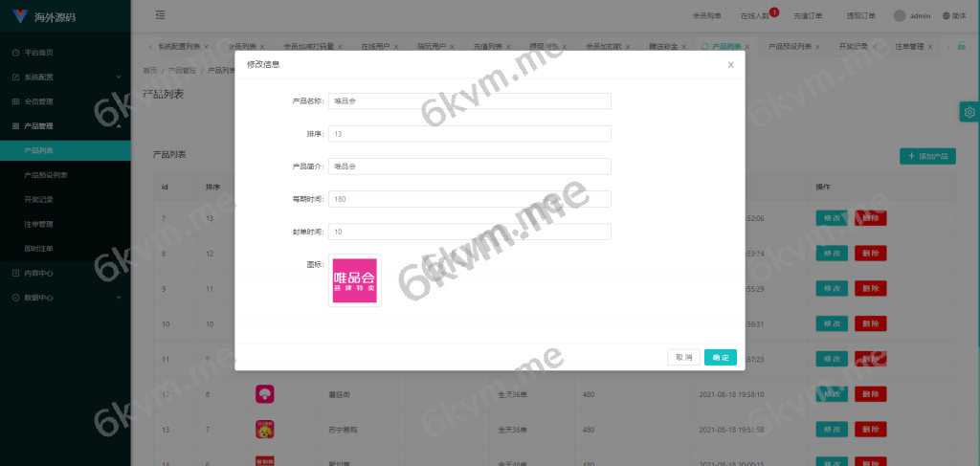Switch to the 在线用户 tab

tap(375, 46)
